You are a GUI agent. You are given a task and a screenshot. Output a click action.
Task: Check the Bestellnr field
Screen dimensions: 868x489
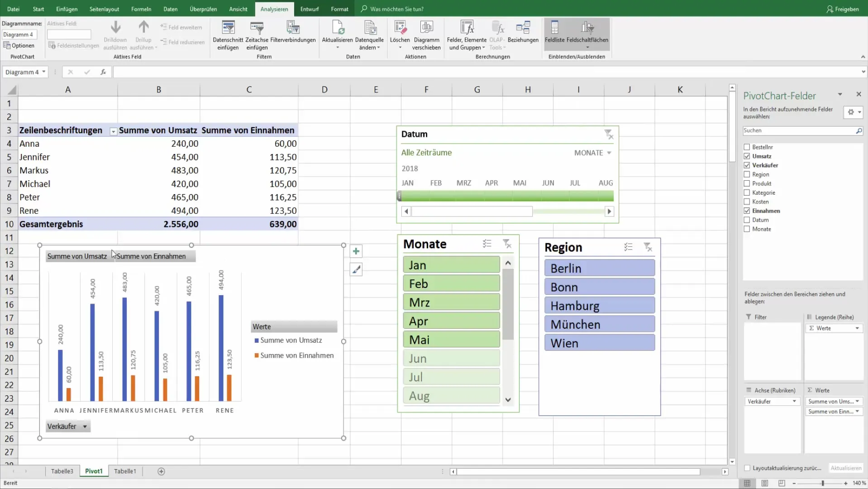click(x=747, y=147)
